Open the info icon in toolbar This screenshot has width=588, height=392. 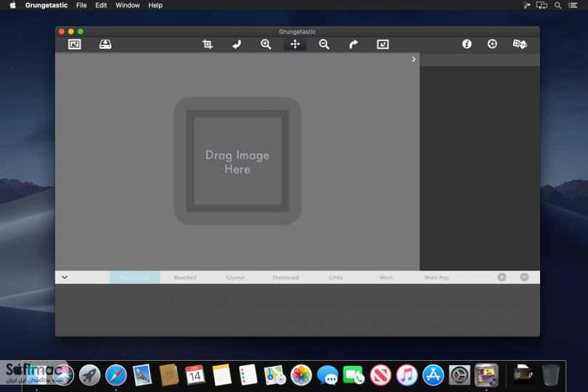click(467, 44)
